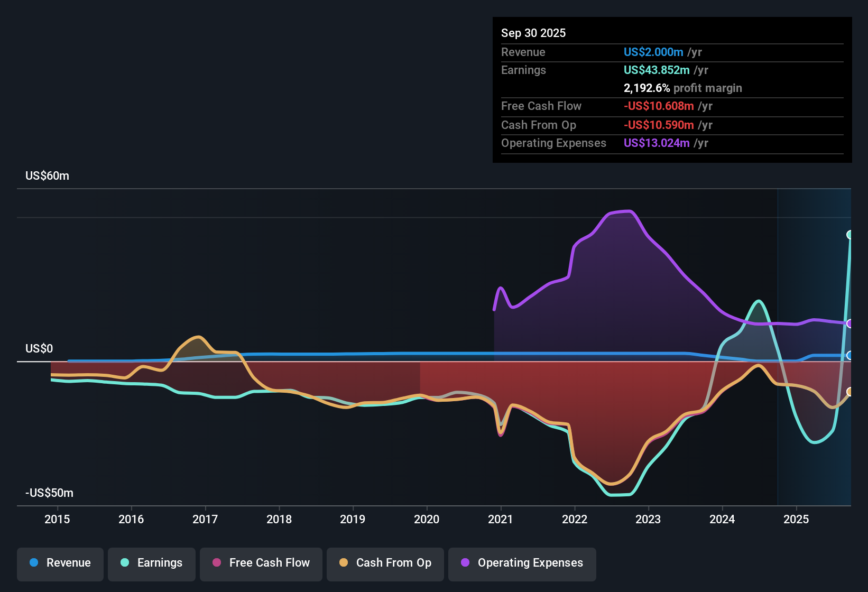Select the teal Earnings legend dot

tap(124, 563)
